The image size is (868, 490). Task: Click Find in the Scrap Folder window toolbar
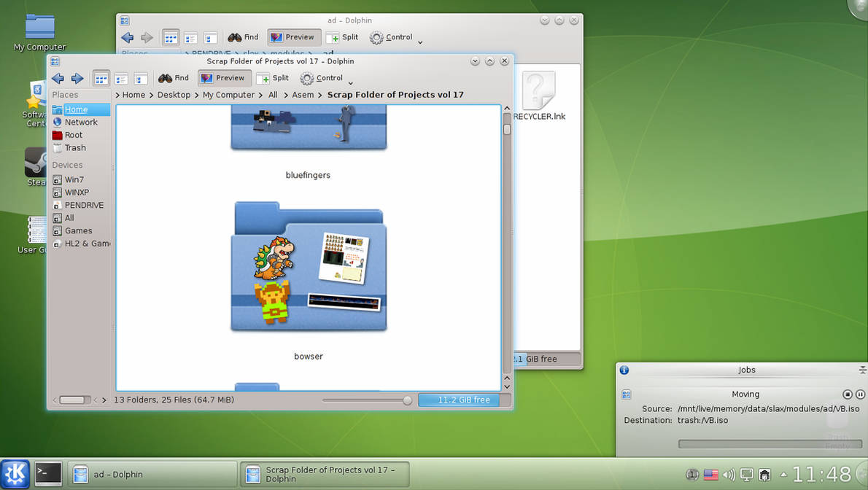click(x=174, y=78)
